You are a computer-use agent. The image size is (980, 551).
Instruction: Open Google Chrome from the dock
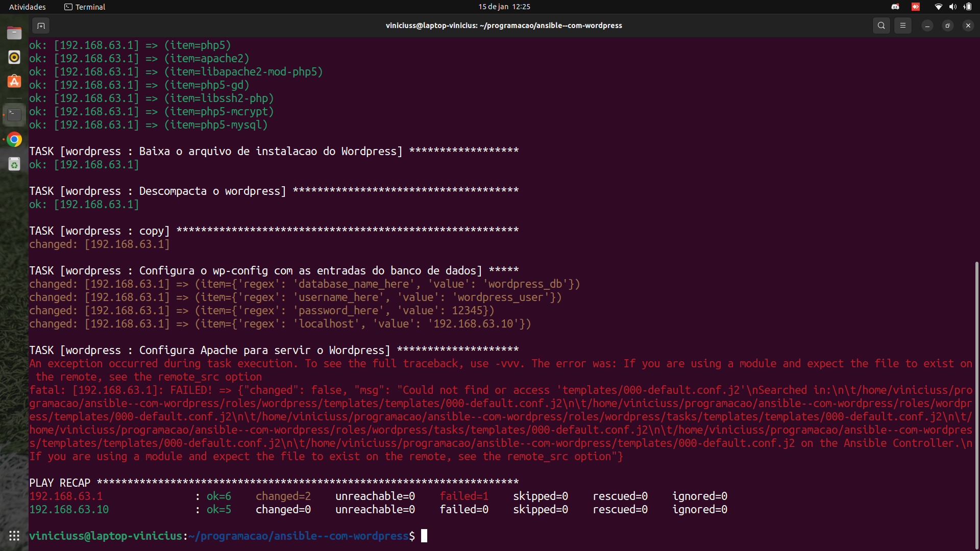14,139
